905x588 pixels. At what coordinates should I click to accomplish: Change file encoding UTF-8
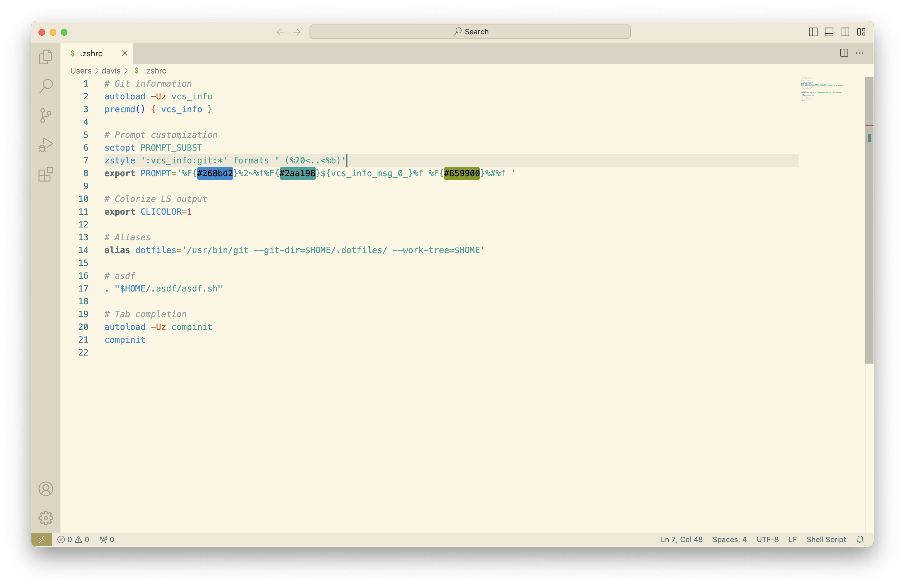tap(767, 539)
